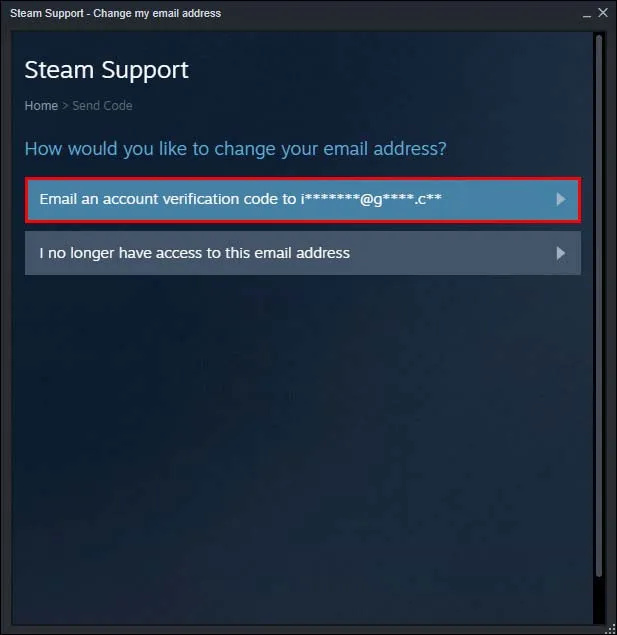Click the Send Code breadcrumb

click(x=102, y=106)
